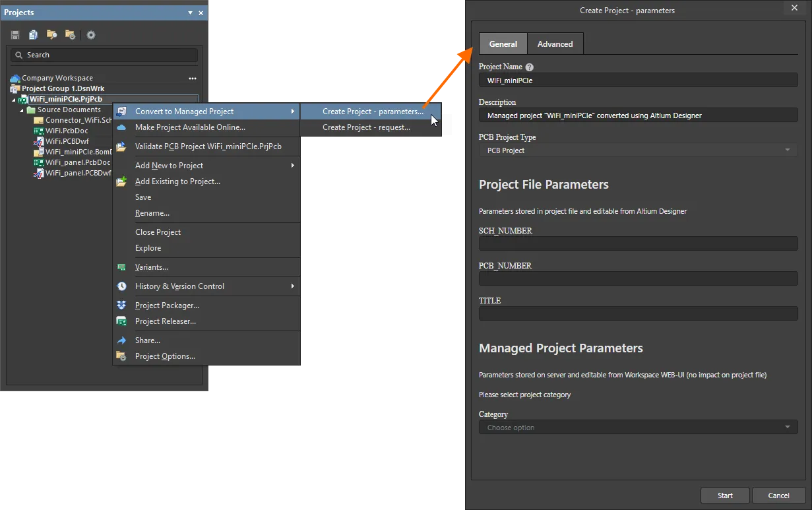Viewport: 812px width, 510px height.
Task: Collapse the Source Documents folder
Action: pos(22,110)
